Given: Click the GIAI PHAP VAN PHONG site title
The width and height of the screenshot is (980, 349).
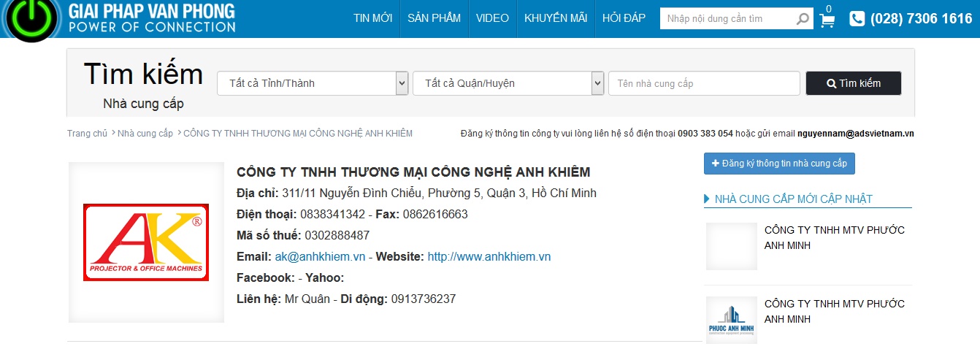Looking at the screenshot, I should tap(152, 11).
